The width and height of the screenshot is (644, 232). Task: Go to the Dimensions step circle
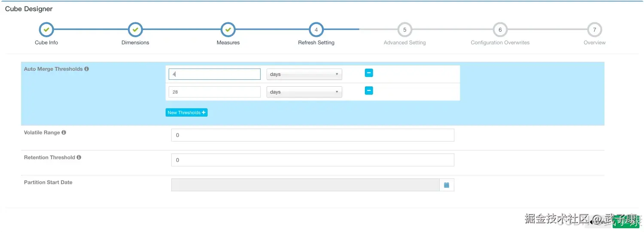(135, 30)
